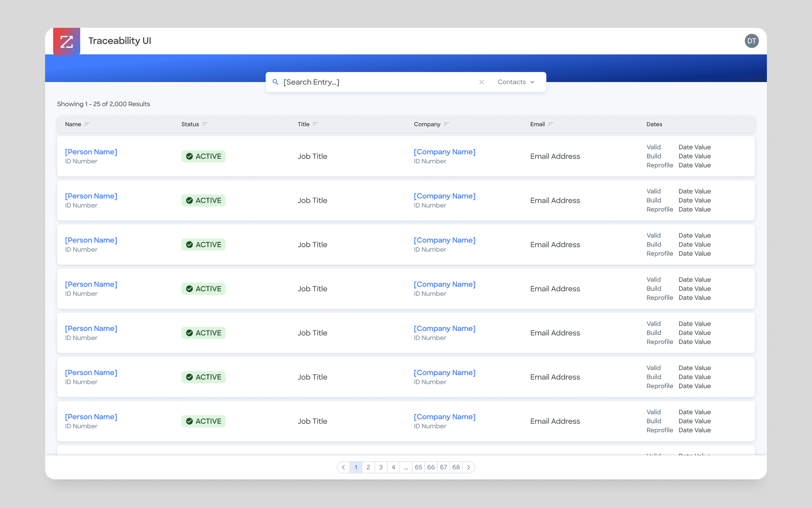The width and height of the screenshot is (812, 508).
Task: Click the red Z app logo
Action: pyautogui.click(x=67, y=41)
